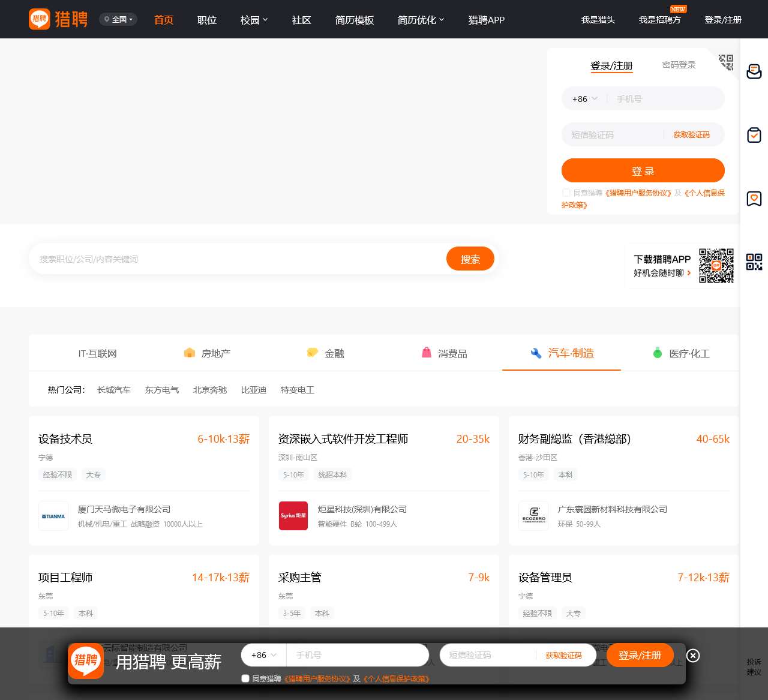The image size is (768, 700).
Task: Click the download-app QR code image
Action: pos(716,266)
